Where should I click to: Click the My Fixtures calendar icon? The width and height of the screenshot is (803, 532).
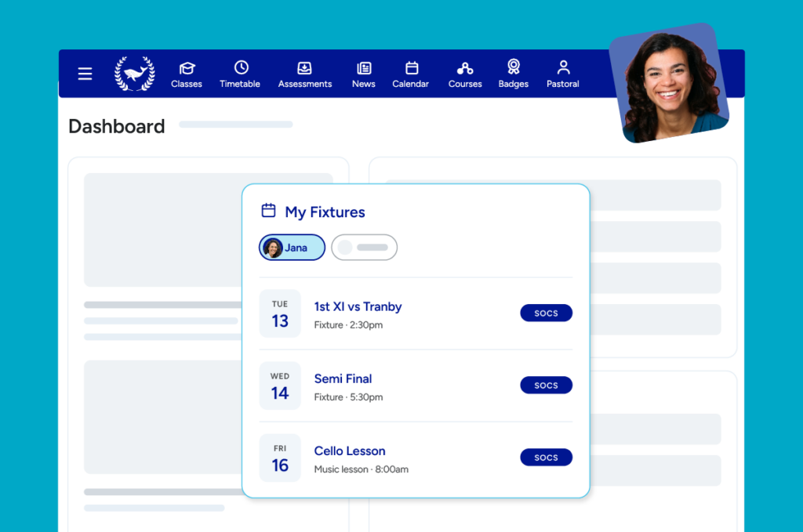pyautogui.click(x=268, y=210)
